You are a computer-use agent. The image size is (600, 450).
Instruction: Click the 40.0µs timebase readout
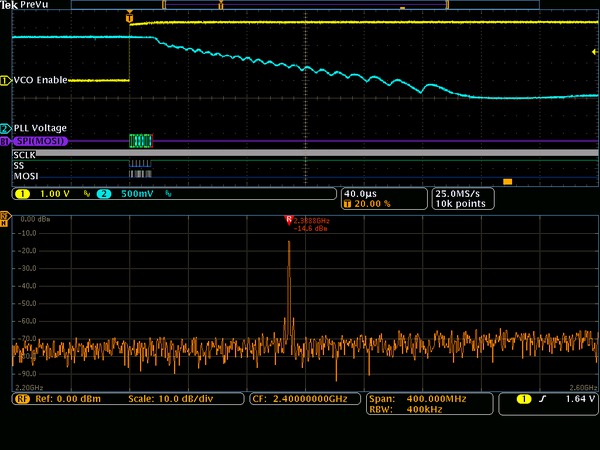(x=362, y=192)
